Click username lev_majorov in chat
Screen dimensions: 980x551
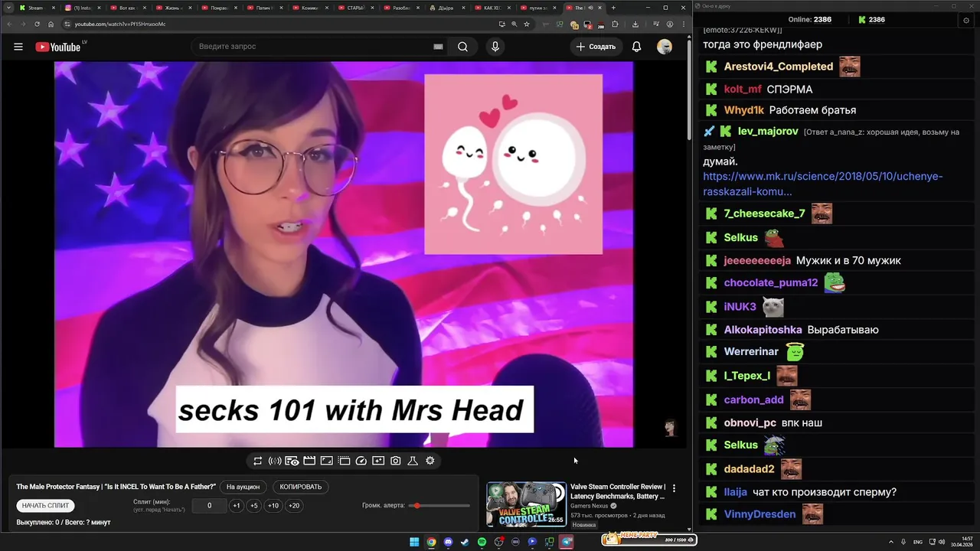click(x=768, y=132)
